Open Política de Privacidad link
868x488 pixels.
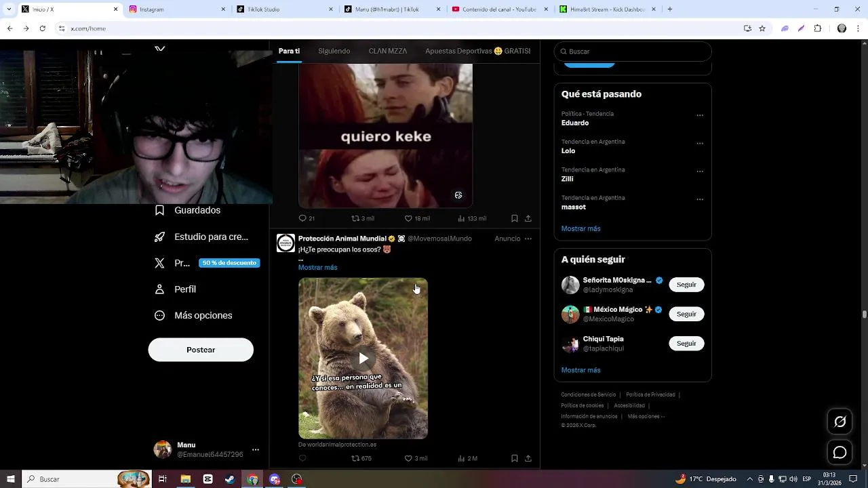[x=650, y=394]
